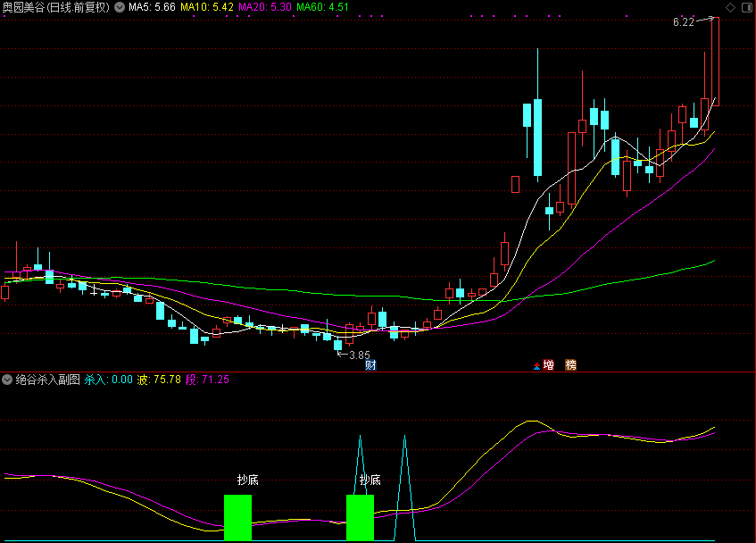Click the second 抄底 signal label

(370, 480)
